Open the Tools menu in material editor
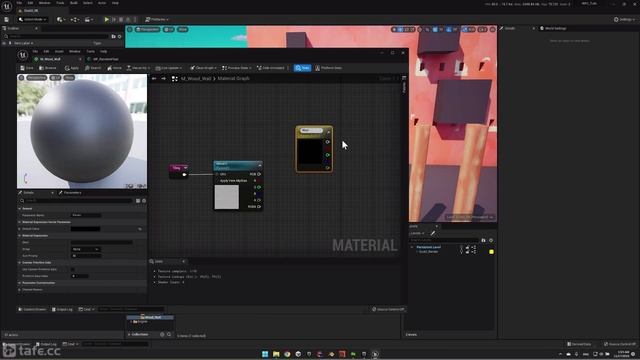640x360 pixels. click(x=91, y=51)
